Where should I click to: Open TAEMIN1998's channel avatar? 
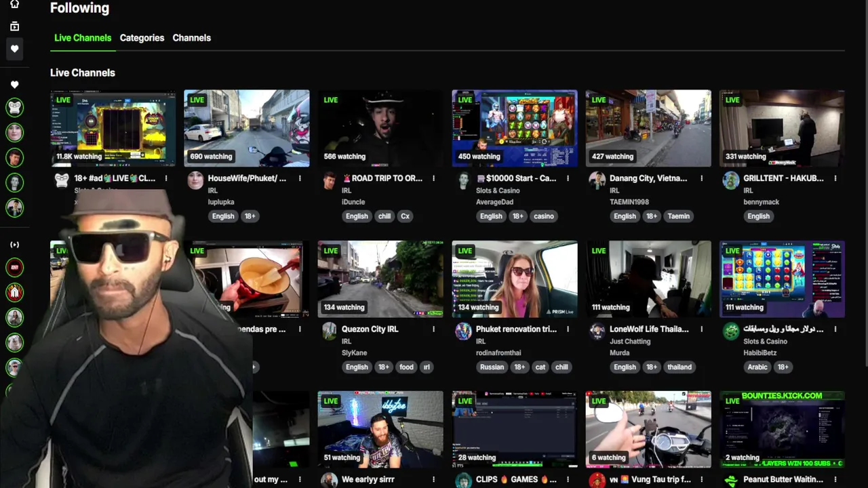(x=597, y=180)
